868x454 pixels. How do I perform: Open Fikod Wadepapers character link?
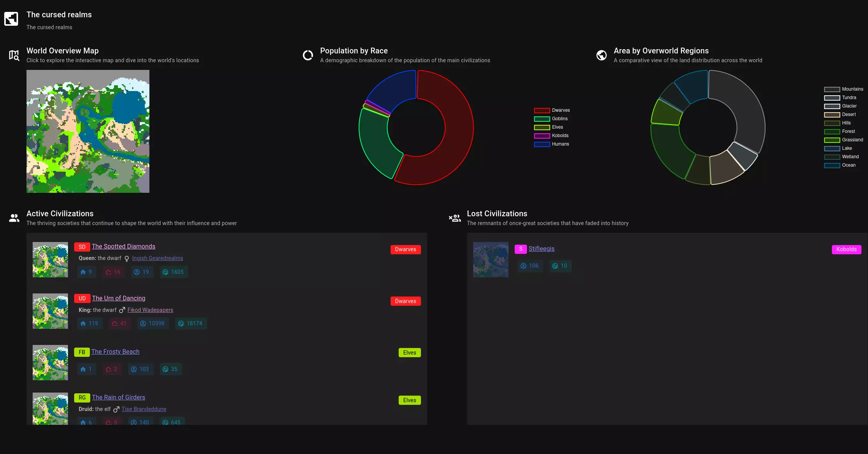[x=150, y=310]
